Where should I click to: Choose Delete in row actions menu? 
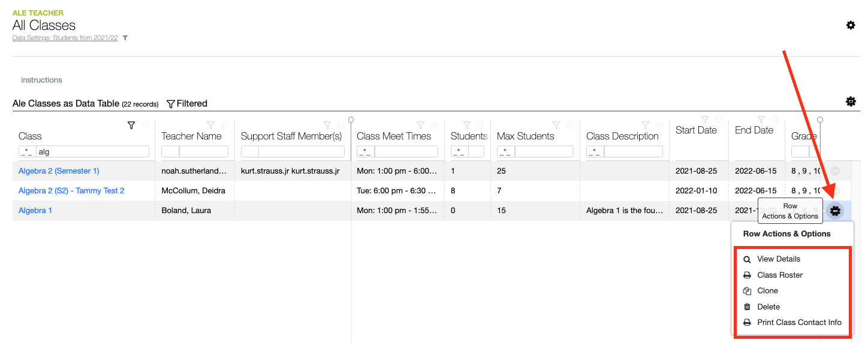768,306
